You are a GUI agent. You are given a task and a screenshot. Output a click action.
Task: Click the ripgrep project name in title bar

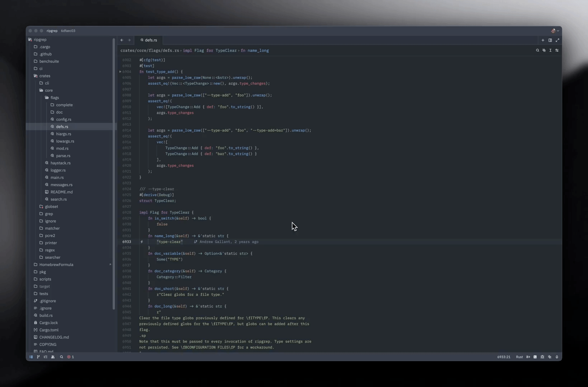[x=52, y=31]
